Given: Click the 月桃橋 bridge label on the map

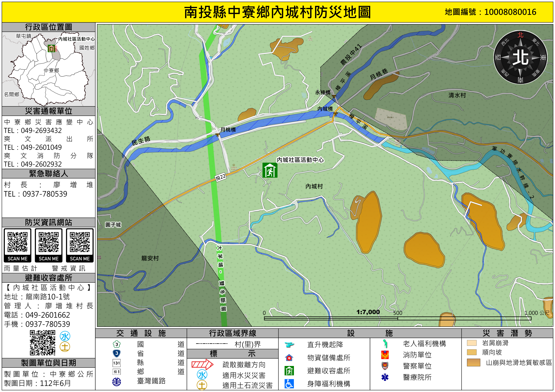Looking at the screenshot, I should point(228,130).
